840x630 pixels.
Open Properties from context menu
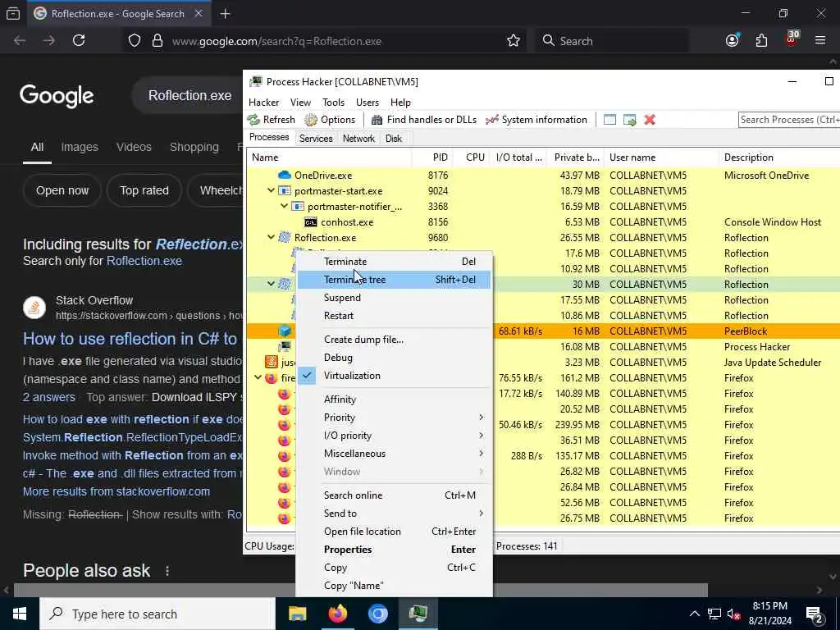coord(394,550)
